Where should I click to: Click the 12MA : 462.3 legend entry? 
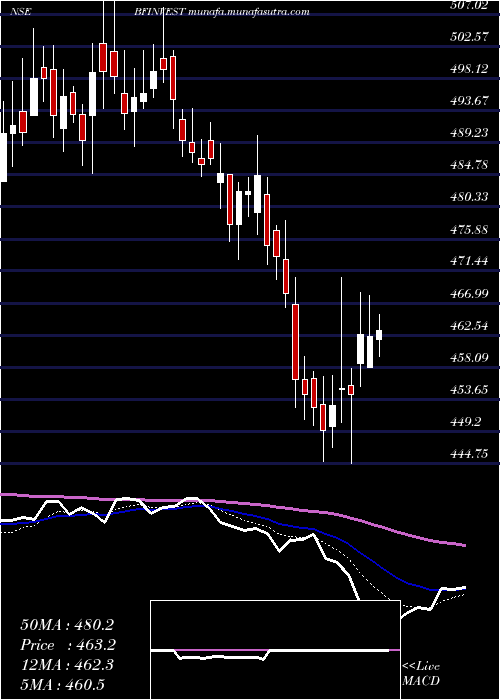point(67,665)
